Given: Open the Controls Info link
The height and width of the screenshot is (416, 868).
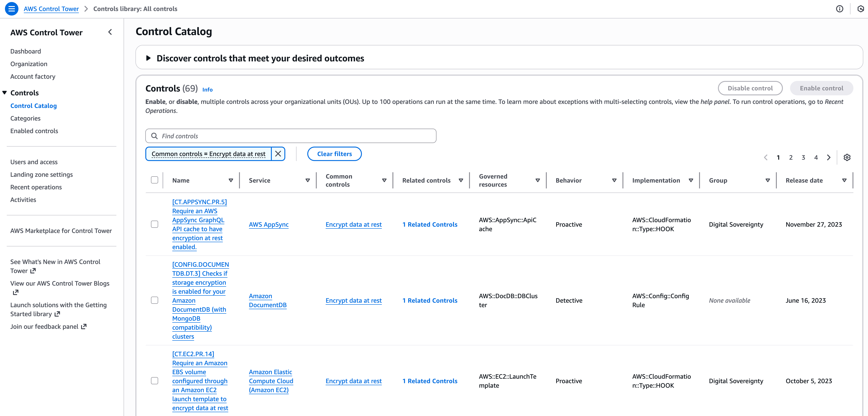Looking at the screenshot, I should click(207, 90).
